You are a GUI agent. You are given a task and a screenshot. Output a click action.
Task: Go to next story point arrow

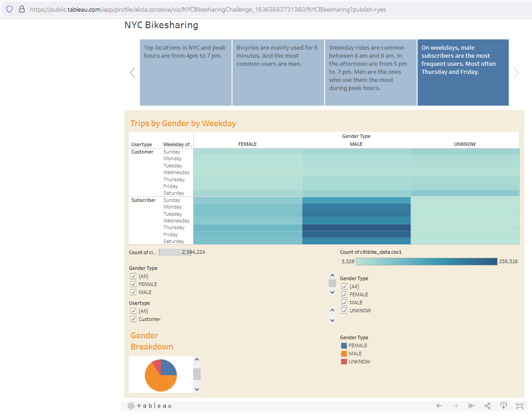pos(516,73)
